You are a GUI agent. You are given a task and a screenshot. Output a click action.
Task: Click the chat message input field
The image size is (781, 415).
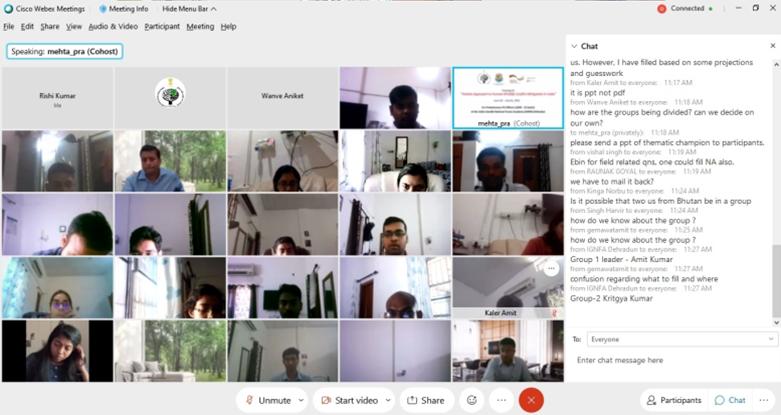tap(672, 360)
